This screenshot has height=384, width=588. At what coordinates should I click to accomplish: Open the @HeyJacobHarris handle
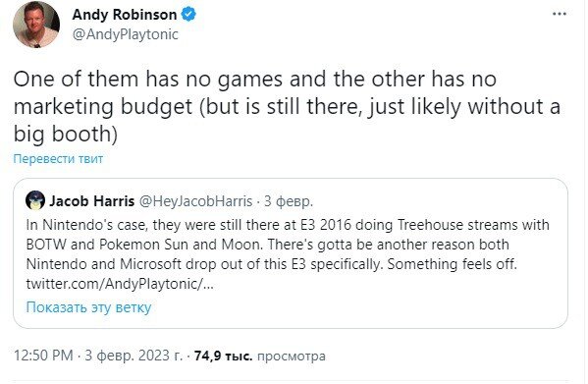click(x=195, y=201)
